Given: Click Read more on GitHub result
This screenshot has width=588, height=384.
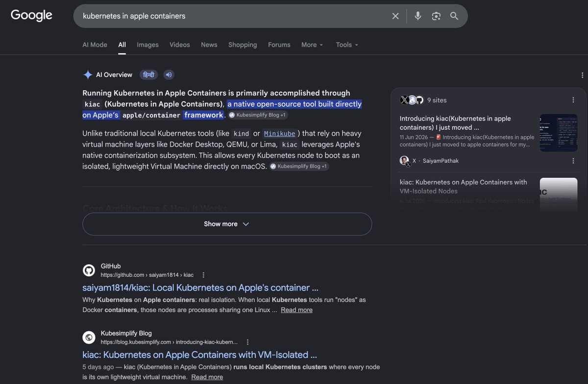Looking at the screenshot, I should (x=296, y=310).
